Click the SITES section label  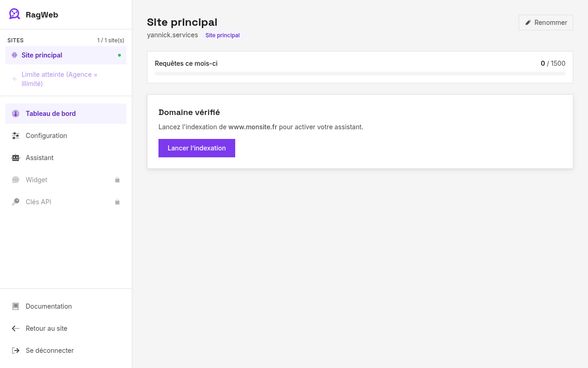tap(16, 40)
